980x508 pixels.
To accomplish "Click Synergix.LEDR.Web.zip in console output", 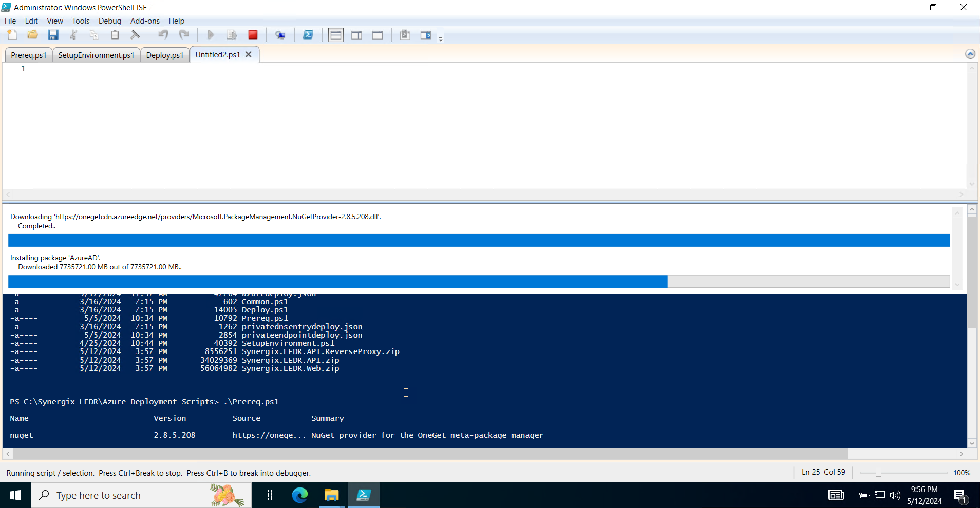I will tap(290, 368).
